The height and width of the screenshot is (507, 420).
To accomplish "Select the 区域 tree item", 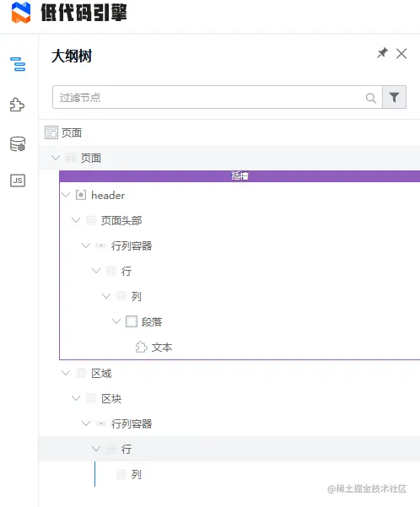I will (101, 374).
